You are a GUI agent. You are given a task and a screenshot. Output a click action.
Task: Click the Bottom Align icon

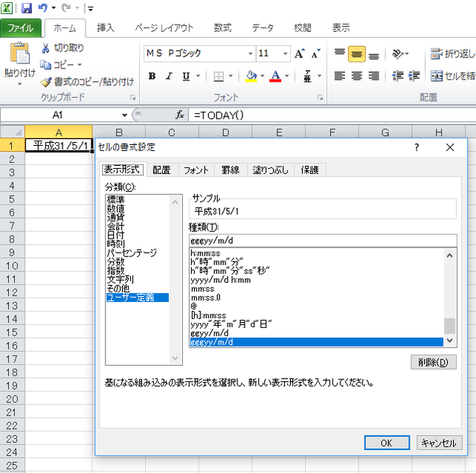click(x=373, y=55)
